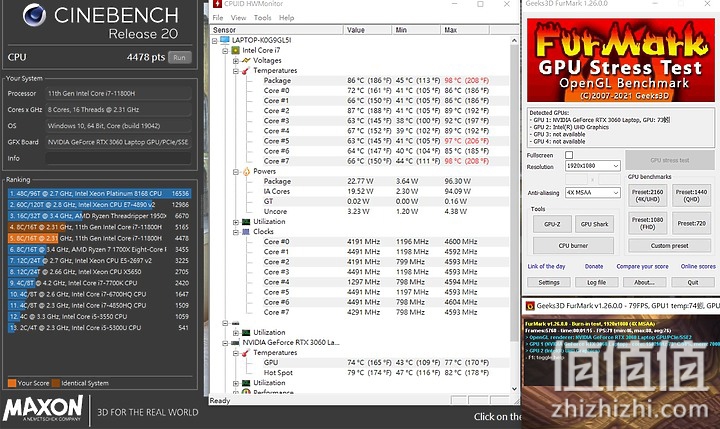Click the FurMark burn-in window title icon
Image resolution: width=720 pixels, height=429 pixels.
tap(530, 305)
